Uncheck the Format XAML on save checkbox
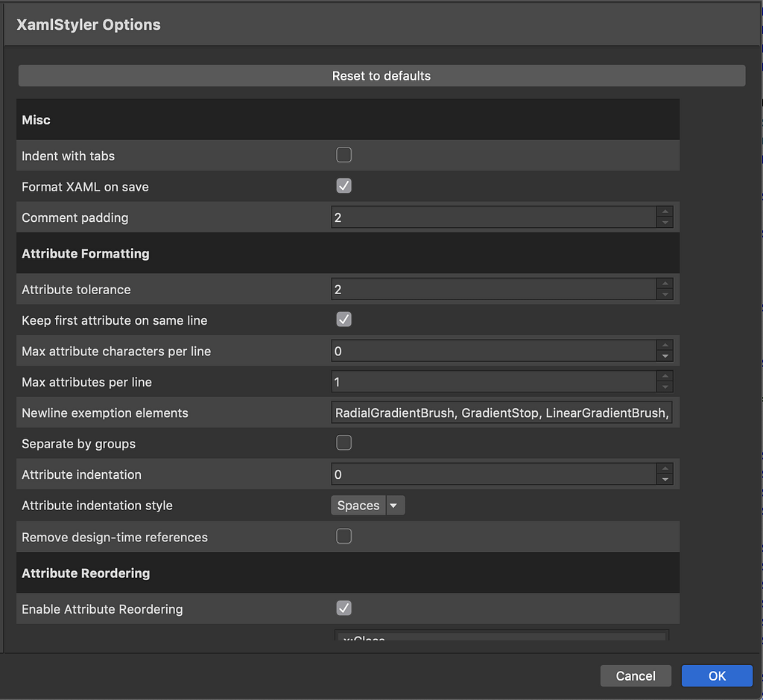The width and height of the screenshot is (763, 700). 343,186
